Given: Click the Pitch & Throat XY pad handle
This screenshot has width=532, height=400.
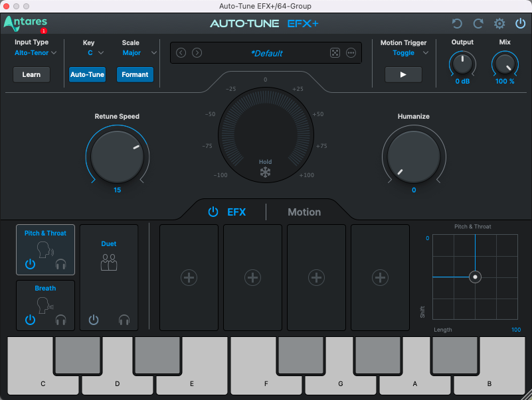Looking at the screenshot, I should click(x=475, y=277).
